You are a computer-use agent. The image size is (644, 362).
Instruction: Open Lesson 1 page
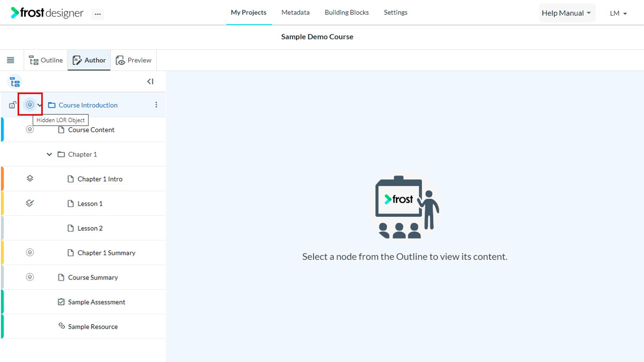[90, 204]
